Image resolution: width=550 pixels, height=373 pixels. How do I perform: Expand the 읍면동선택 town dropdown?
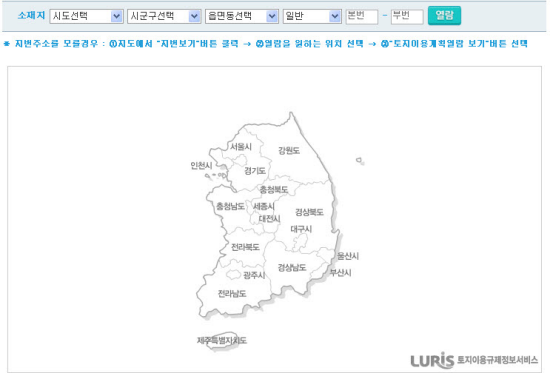pos(242,16)
